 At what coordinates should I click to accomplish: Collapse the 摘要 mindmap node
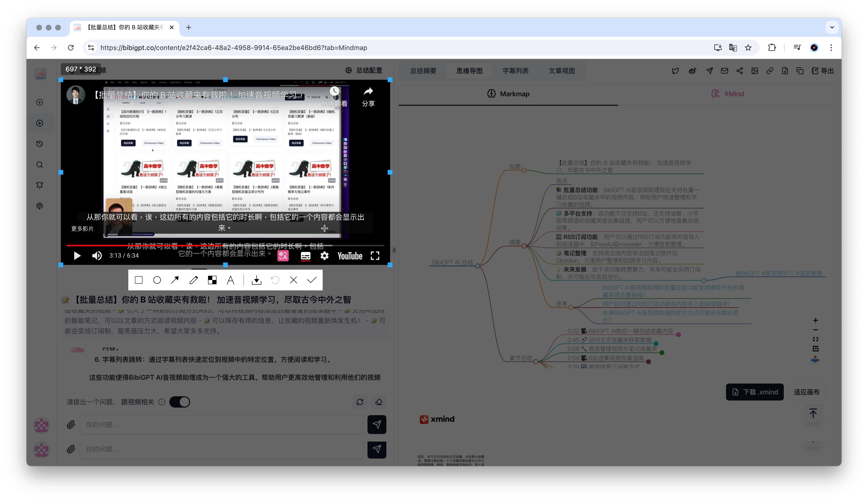coord(524,246)
